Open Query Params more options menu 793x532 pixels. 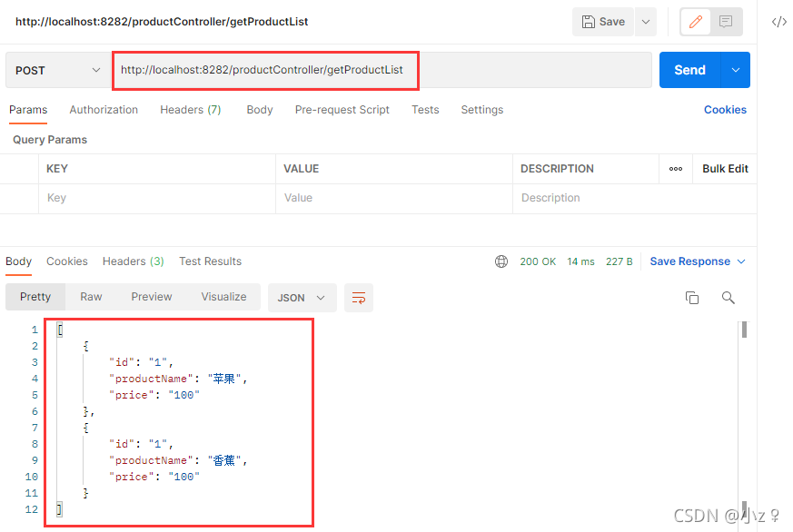point(674,168)
